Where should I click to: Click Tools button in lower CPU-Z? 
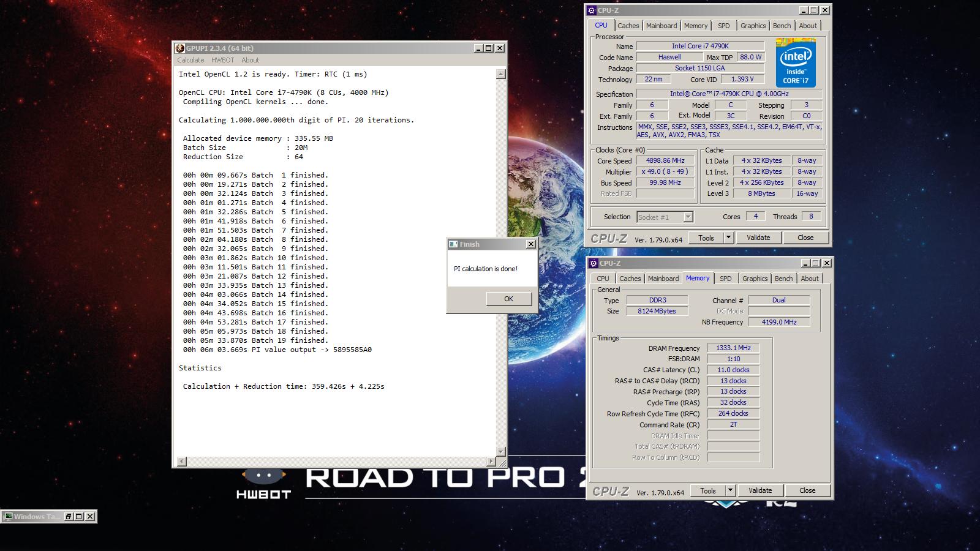(x=708, y=491)
